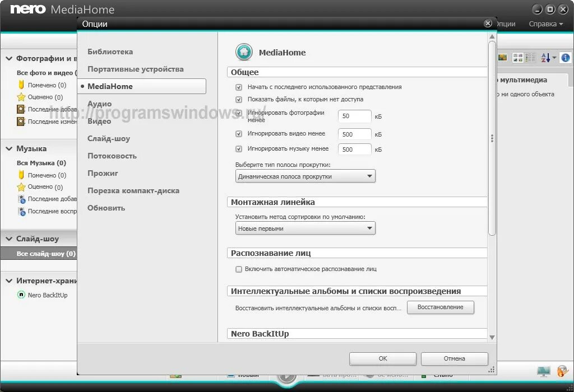Toggle Начать с последнего использованного представления checkbox
This screenshot has height=392, width=574.
[x=239, y=87]
